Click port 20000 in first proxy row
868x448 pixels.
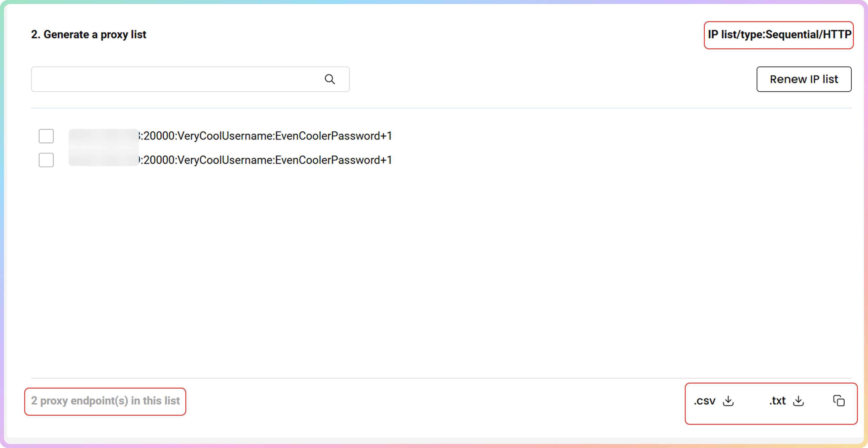pos(159,136)
